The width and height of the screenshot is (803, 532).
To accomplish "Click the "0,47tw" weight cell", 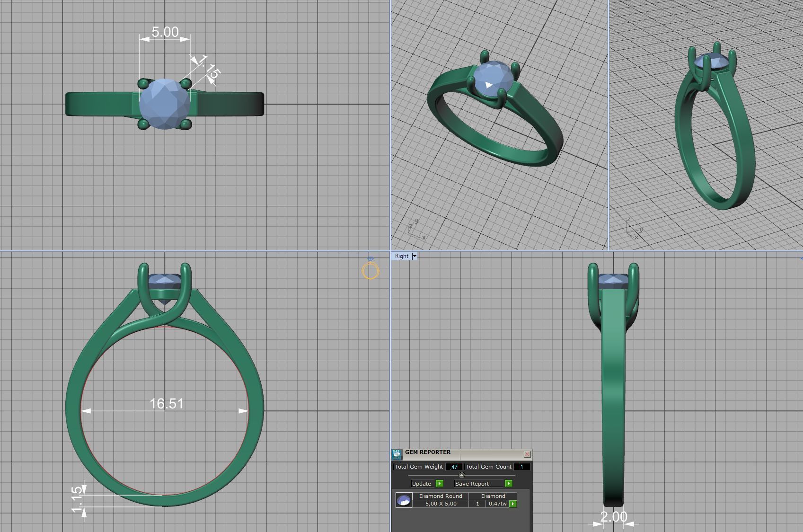I will click(497, 504).
